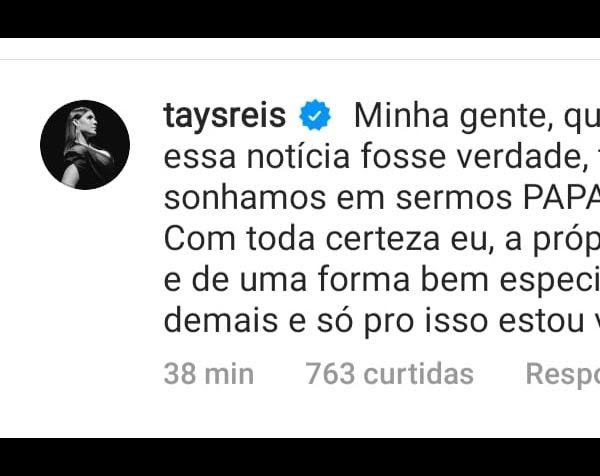Click the word "forma" in the comment
The width and height of the screenshot is (600, 476).
tap(364, 280)
